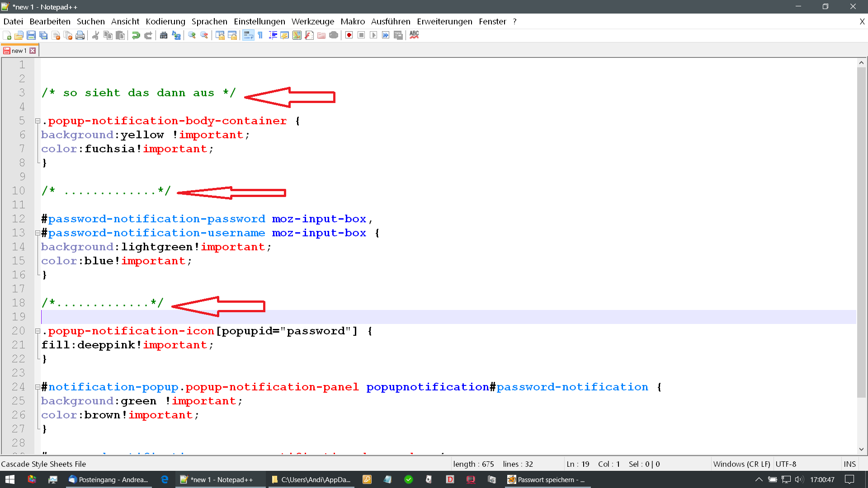
Task: Click the Save file toolbar icon
Action: click(x=31, y=35)
